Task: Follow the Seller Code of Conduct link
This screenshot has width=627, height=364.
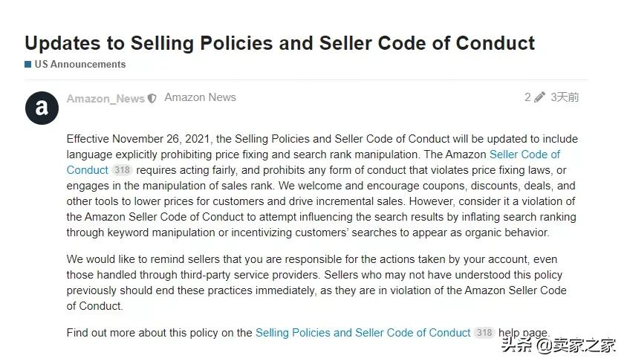Action: click(524, 155)
